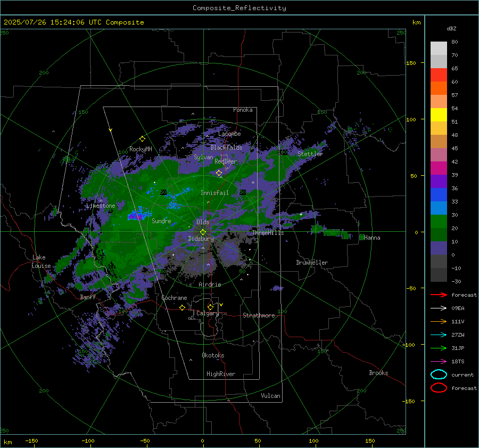Click the white 09EA arrow in legend
This screenshot has width=479, height=448.
point(439,308)
